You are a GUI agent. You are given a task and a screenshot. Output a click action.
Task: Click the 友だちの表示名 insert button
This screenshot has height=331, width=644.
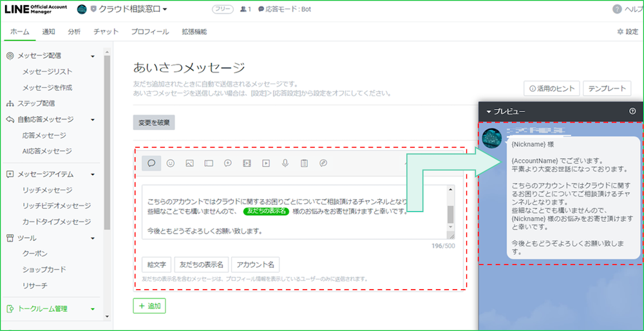pos(201,265)
